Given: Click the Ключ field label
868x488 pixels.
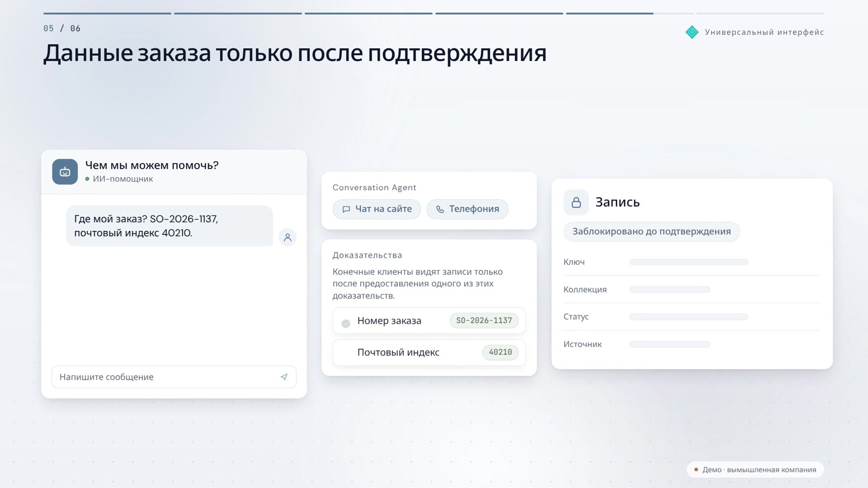Looking at the screenshot, I should coord(574,262).
